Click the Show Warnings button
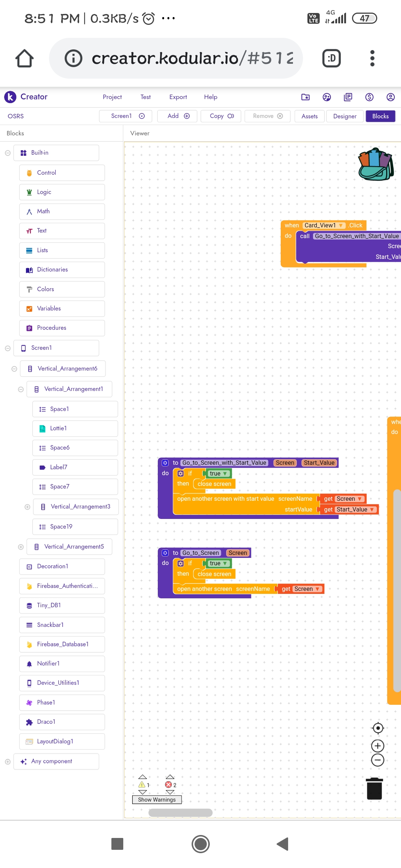401x868 pixels. click(157, 800)
